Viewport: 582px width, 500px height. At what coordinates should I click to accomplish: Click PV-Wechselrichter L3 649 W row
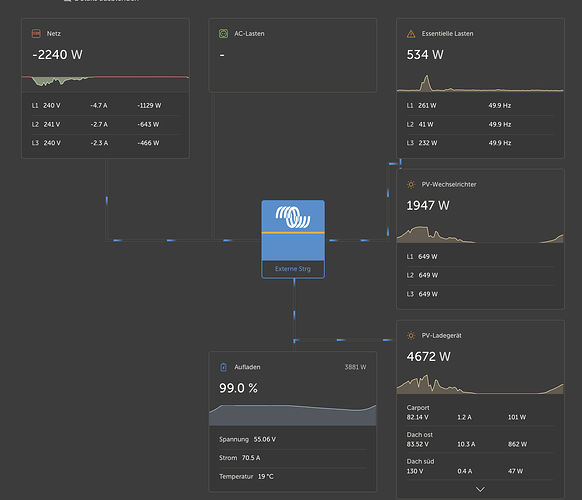[480, 294]
